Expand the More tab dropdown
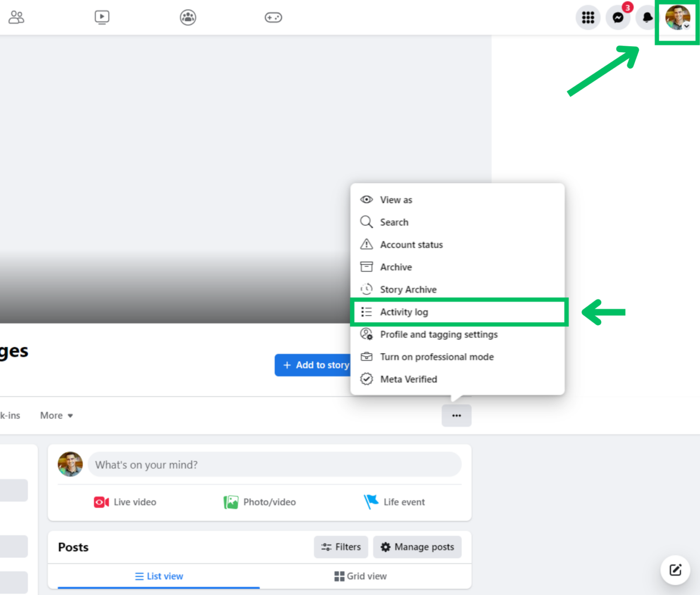The image size is (700, 595). [56, 415]
